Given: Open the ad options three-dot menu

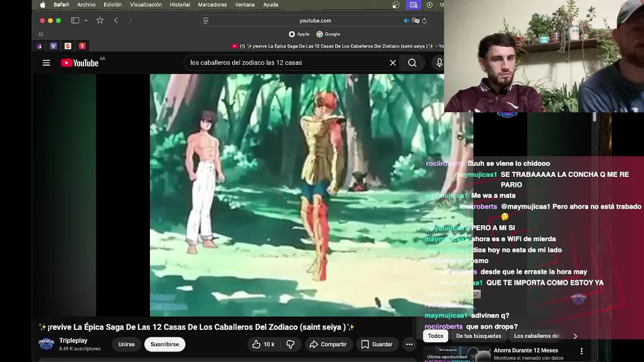Looking at the screenshot, I should pyautogui.click(x=582, y=351).
